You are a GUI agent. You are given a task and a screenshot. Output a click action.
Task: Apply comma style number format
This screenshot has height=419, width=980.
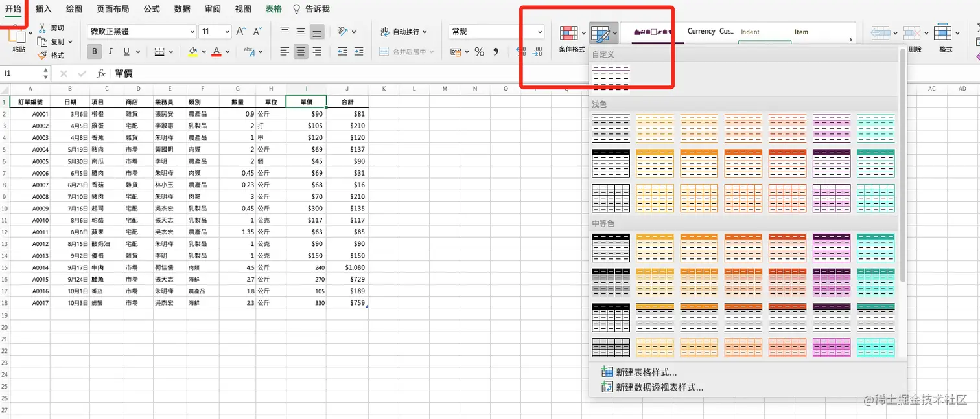[496, 52]
